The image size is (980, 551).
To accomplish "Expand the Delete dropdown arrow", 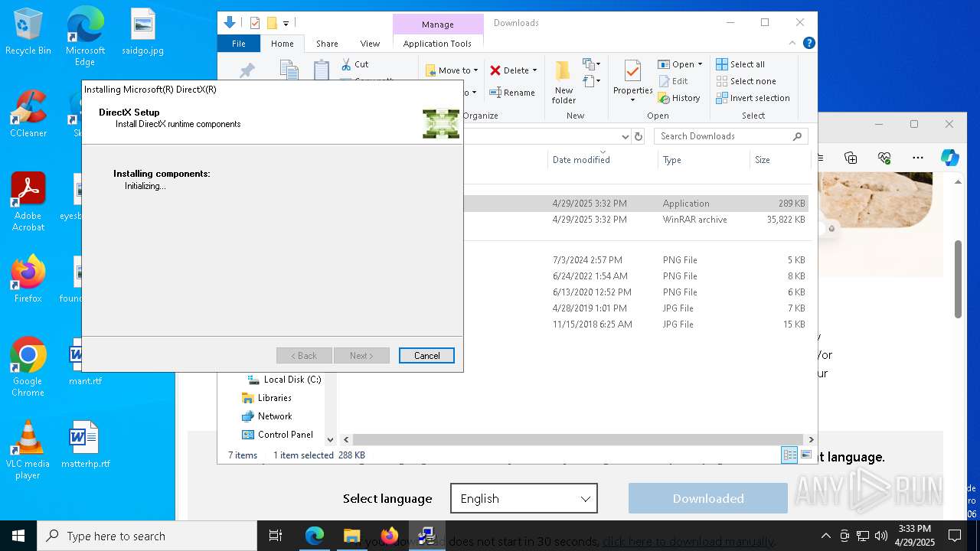I will pos(534,70).
